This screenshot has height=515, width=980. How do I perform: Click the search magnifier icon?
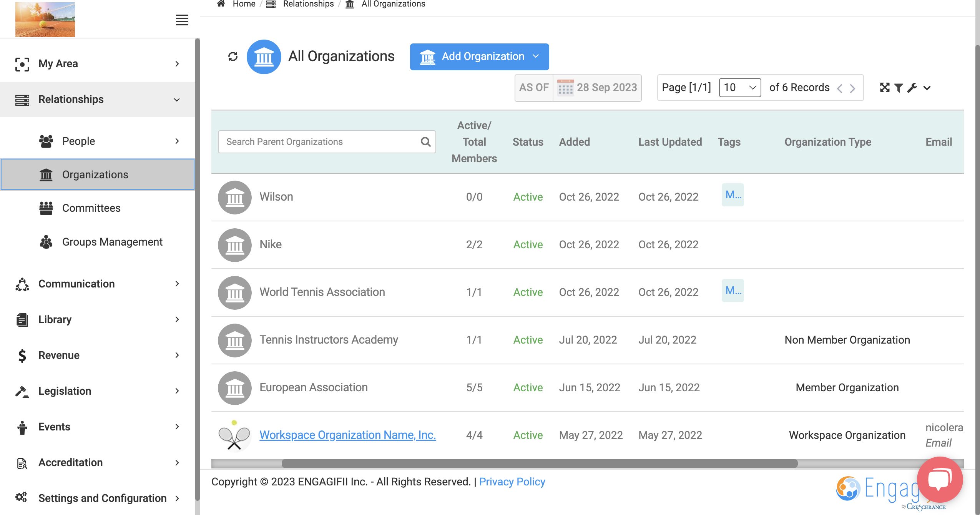(425, 142)
